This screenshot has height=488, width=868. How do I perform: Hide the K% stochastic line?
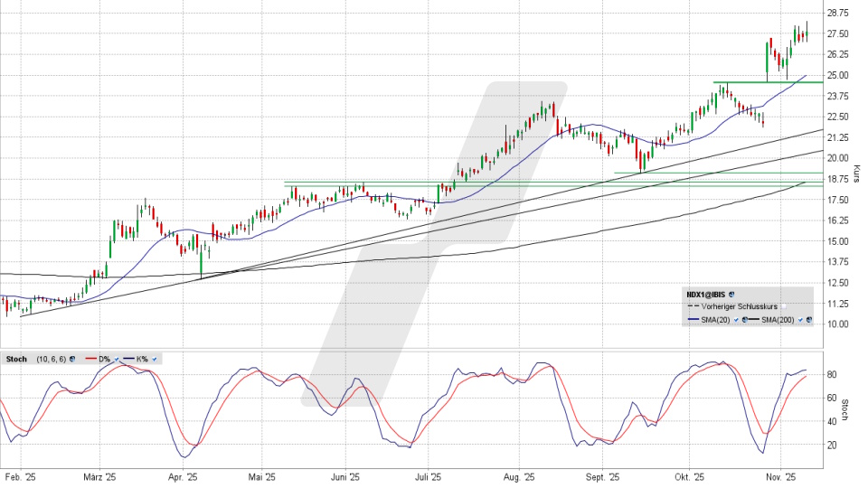coord(155,359)
